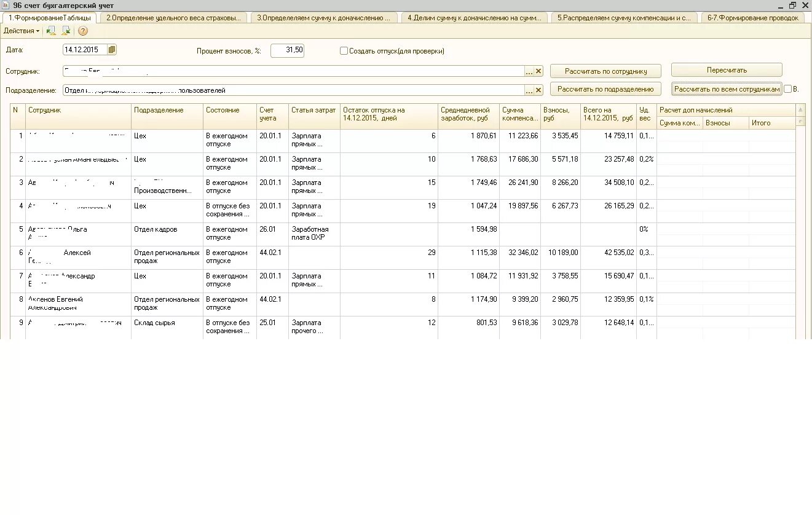Click the Процент взносов 31,50 field
The height and width of the screenshot is (515, 812).
[x=287, y=50]
